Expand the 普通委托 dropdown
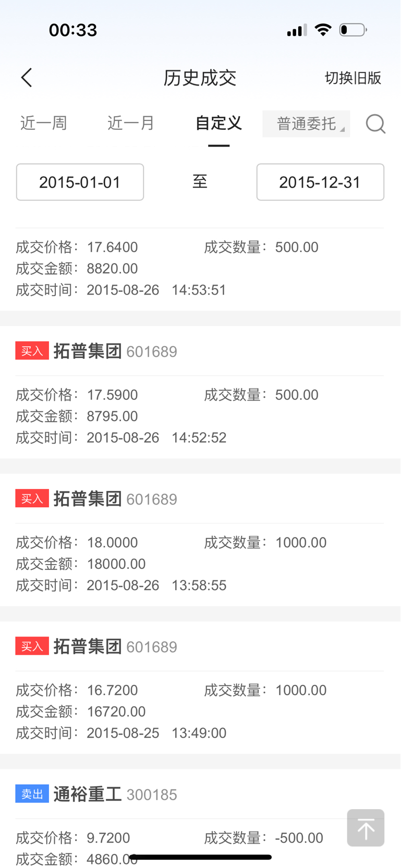The image size is (401, 868). click(306, 124)
